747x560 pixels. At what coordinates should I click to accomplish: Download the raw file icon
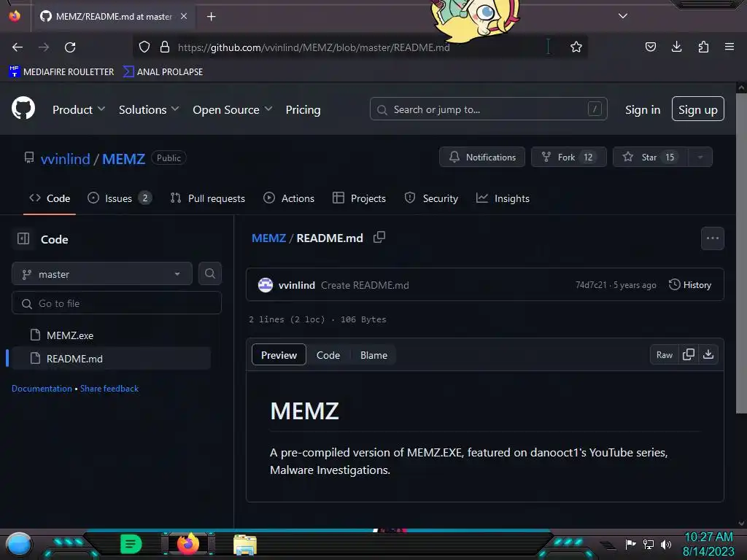click(x=708, y=355)
